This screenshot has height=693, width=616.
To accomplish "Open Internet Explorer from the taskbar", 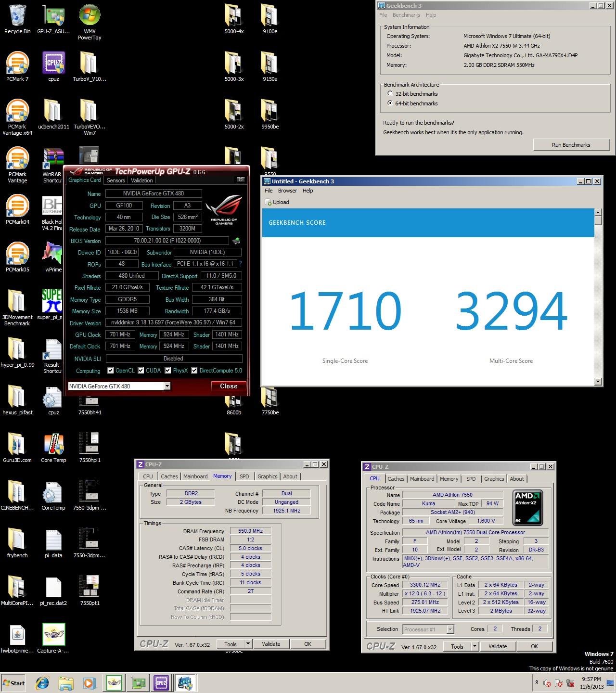I will coord(43,683).
